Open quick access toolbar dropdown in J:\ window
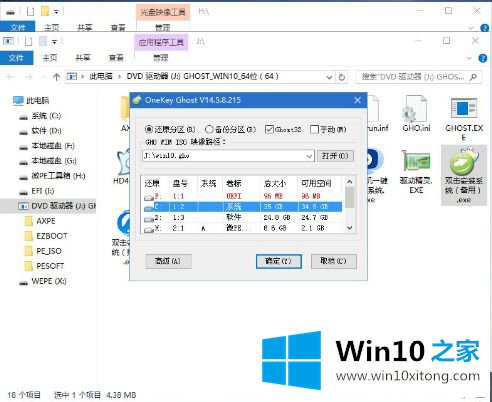Viewport: 492px width, 402px height. click(54, 42)
